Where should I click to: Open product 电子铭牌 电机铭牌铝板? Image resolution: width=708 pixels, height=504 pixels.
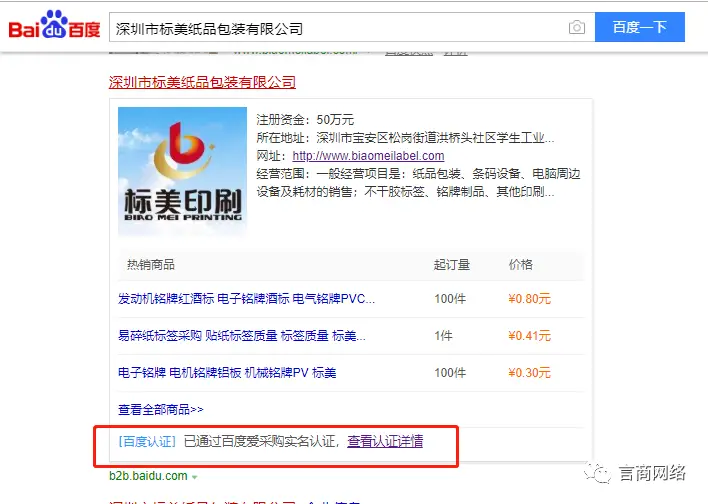227,373
